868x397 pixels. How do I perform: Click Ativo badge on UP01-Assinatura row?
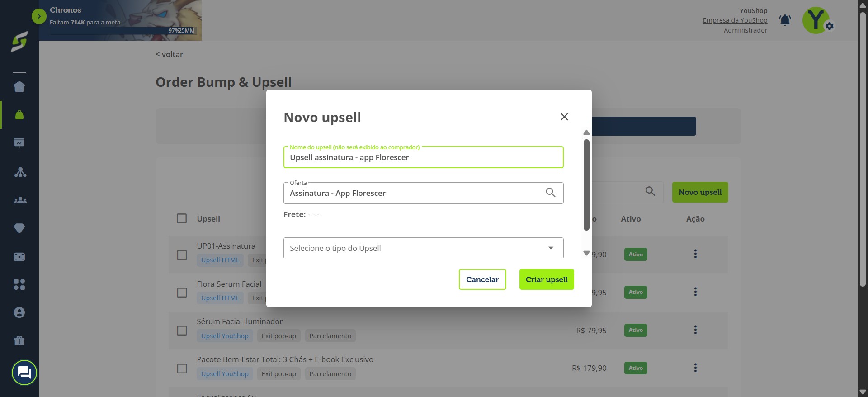click(636, 255)
